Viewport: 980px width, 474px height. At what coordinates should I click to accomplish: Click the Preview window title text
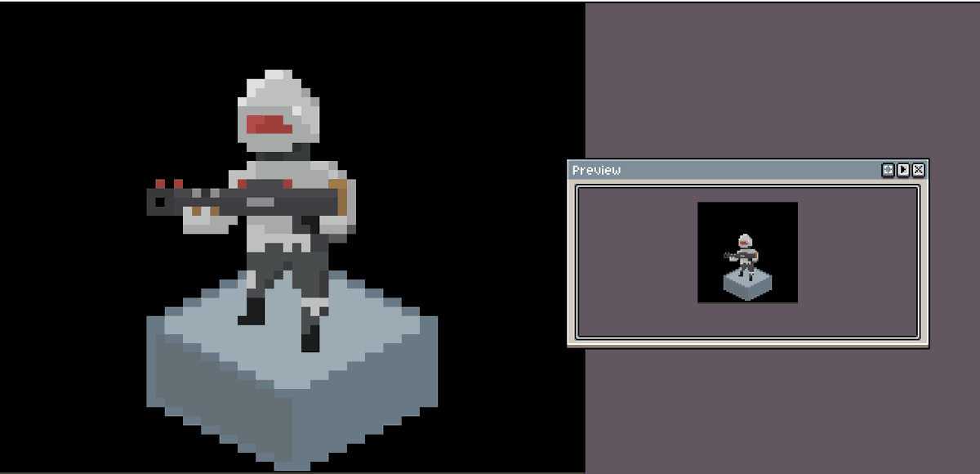[596, 170]
